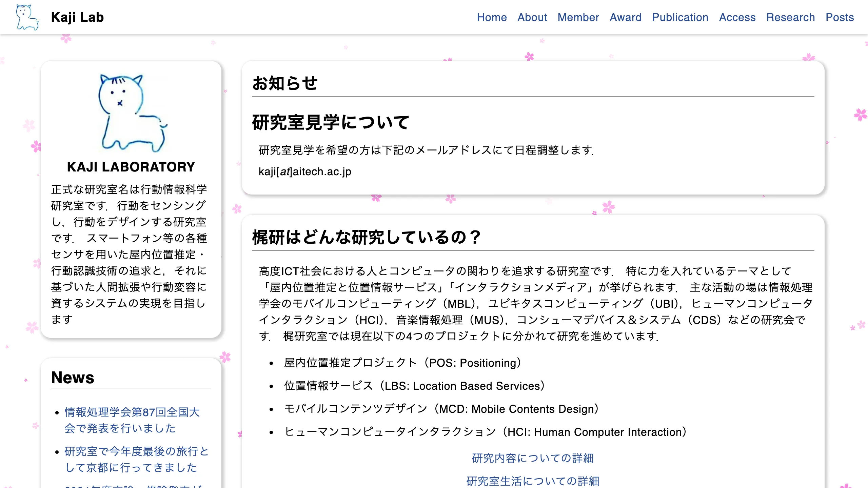Navigate to the Member page

point(578,17)
